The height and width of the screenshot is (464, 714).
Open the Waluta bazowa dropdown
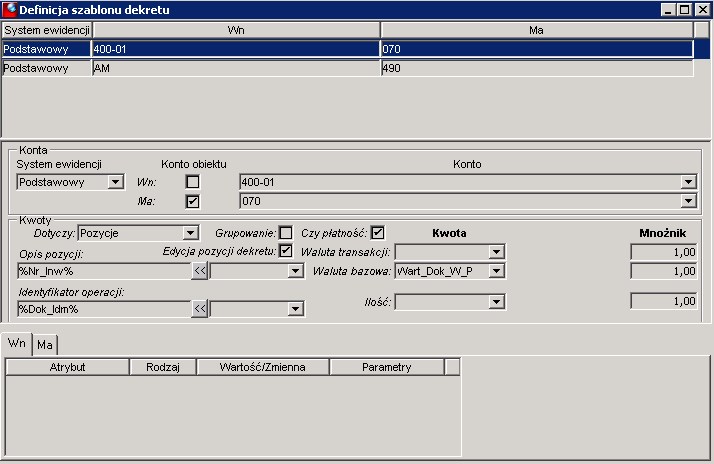[496, 271]
